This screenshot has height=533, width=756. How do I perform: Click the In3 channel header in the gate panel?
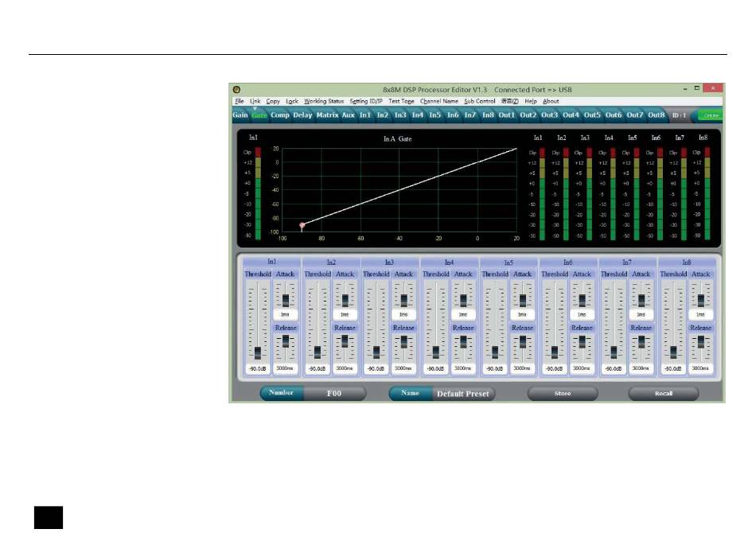point(390,263)
